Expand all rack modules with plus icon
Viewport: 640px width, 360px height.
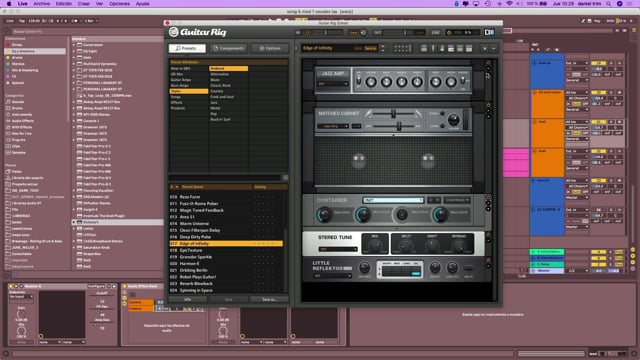[x=485, y=49]
